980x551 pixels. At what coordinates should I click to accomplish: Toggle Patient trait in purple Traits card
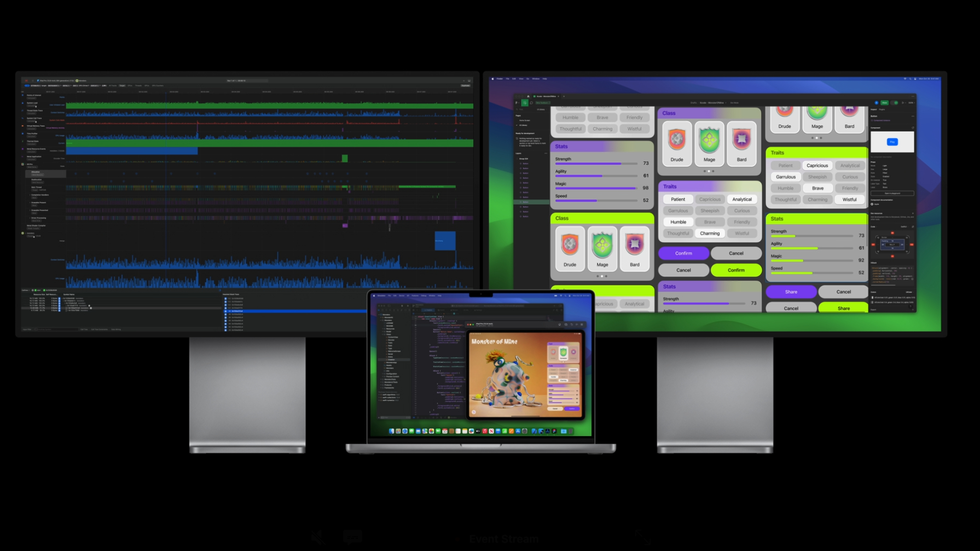point(677,199)
